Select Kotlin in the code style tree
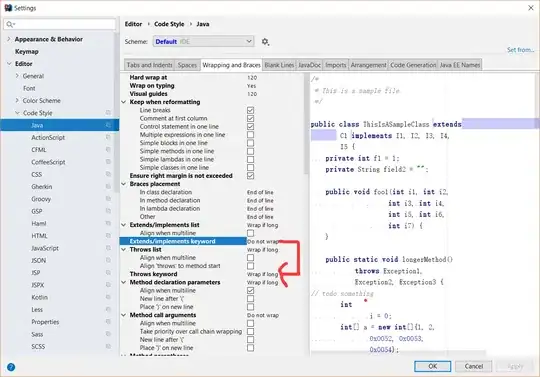The width and height of the screenshot is (540, 377). coord(40,297)
